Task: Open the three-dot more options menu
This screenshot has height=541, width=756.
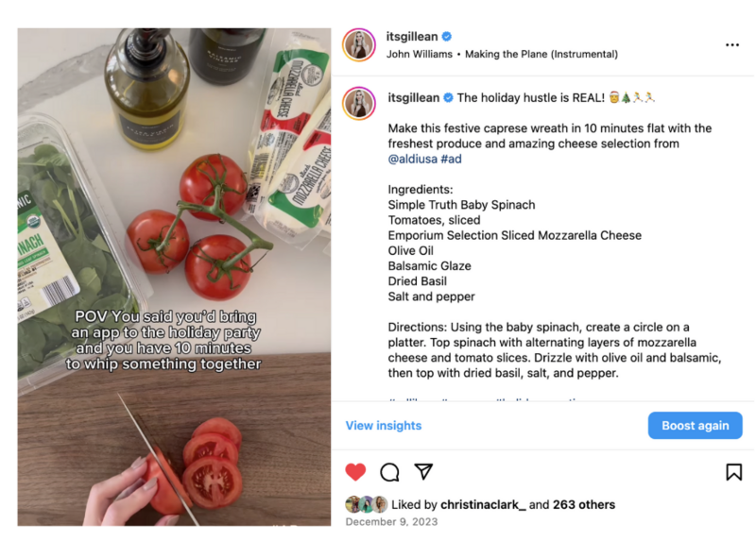Action: coord(732,44)
